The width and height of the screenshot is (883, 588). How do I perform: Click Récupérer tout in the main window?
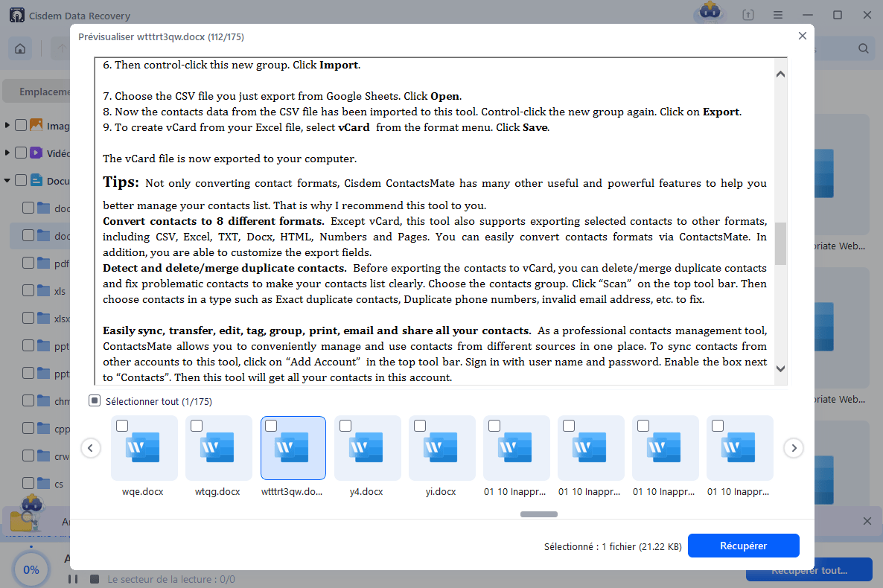(x=809, y=570)
